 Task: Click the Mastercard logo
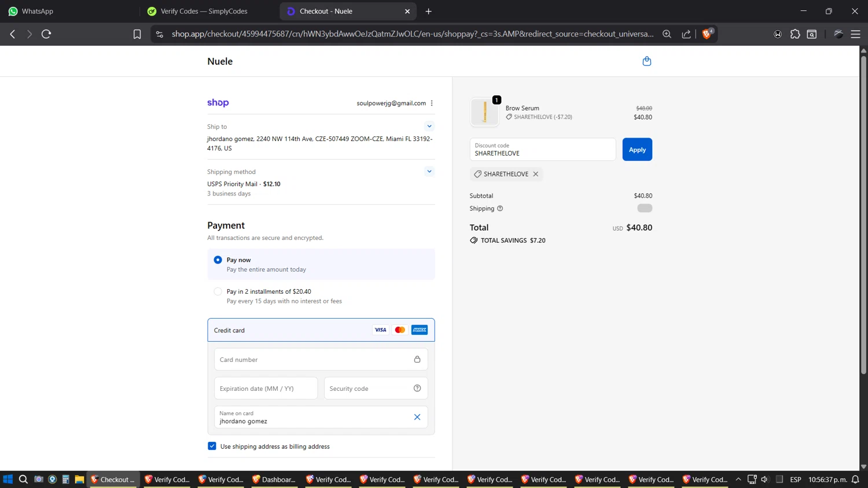pyautogui.click(x=400, y=330)
